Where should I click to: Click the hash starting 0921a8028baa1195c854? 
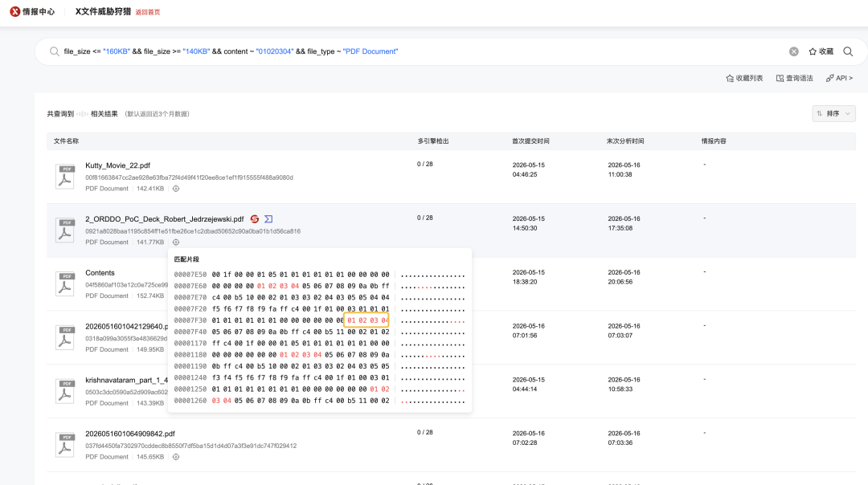coord(193,231)
